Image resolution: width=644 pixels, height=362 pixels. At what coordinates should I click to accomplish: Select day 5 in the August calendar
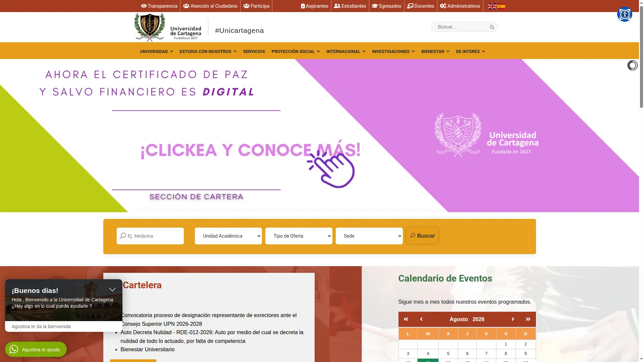[448, 354]
